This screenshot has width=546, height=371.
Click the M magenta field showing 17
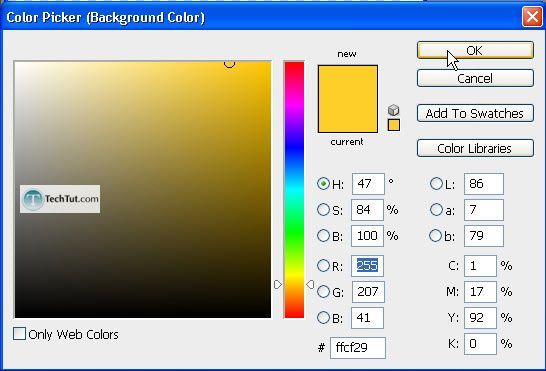480,292
